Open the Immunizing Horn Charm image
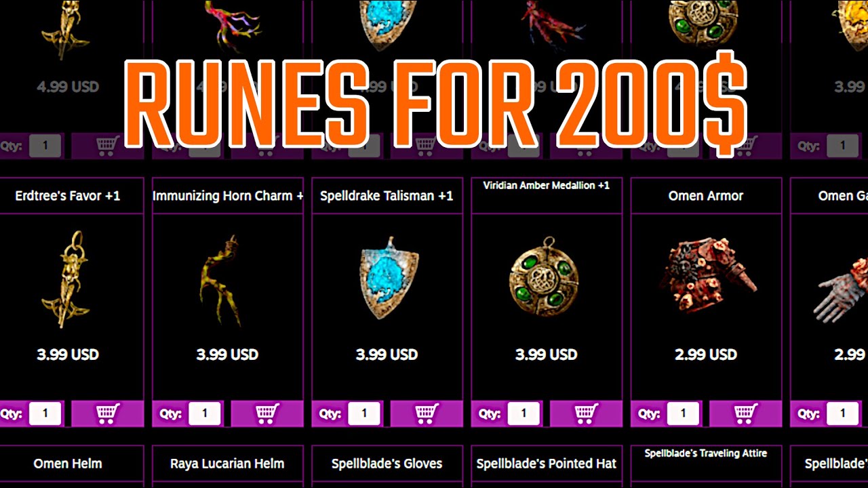This screenshot has width=868, height=488. (220, 281)
